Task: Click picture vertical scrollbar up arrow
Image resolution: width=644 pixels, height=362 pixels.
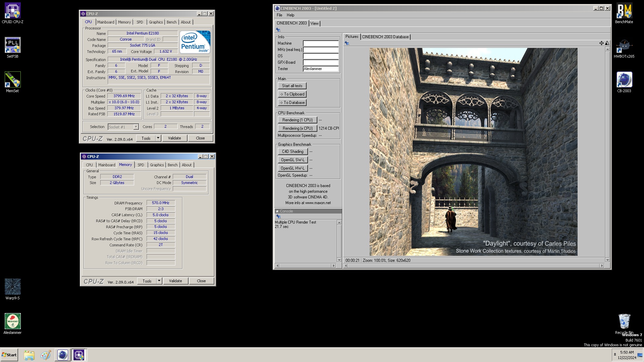Action: click(607, 49)
